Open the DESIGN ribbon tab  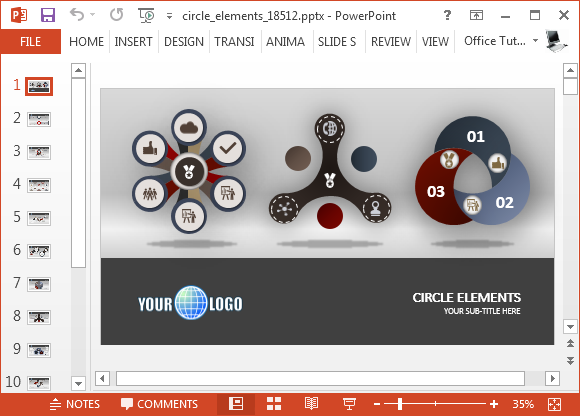point(184,41)
